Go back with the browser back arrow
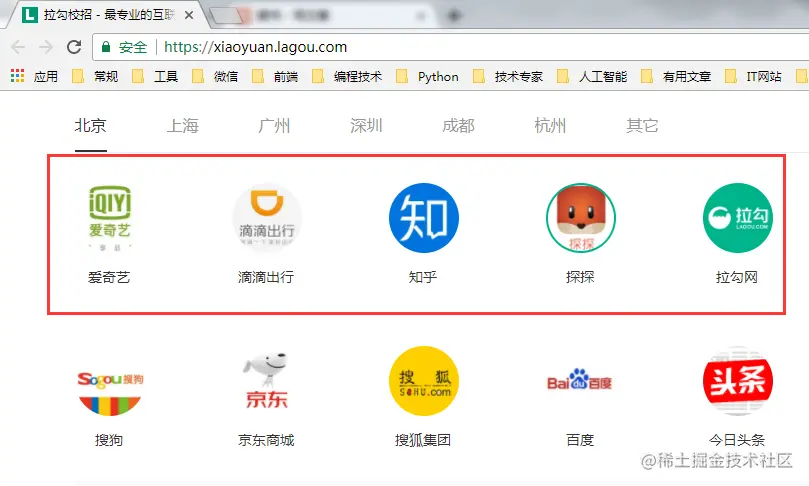 click(x=18, y=47)
